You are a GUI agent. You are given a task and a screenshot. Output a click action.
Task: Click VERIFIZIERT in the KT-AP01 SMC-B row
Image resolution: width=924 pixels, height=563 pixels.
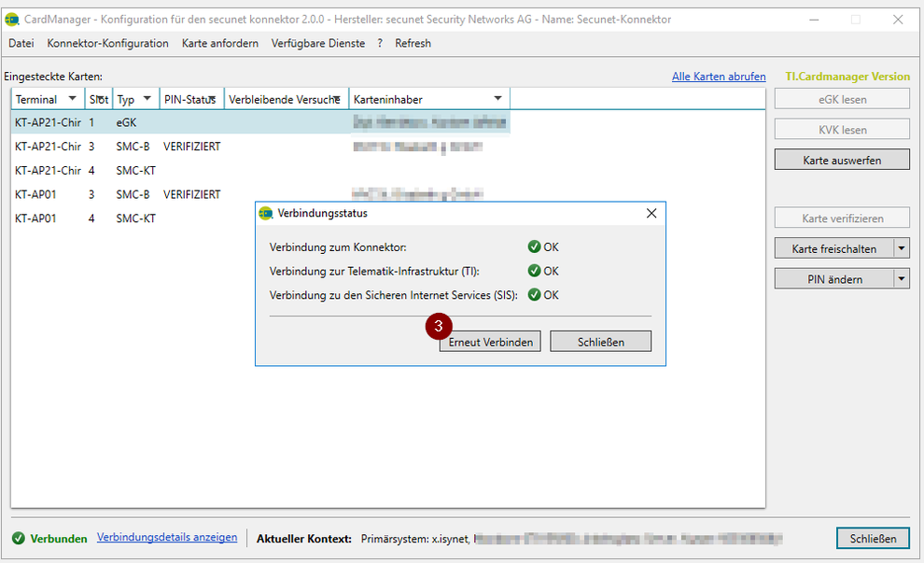click(192, 194)
